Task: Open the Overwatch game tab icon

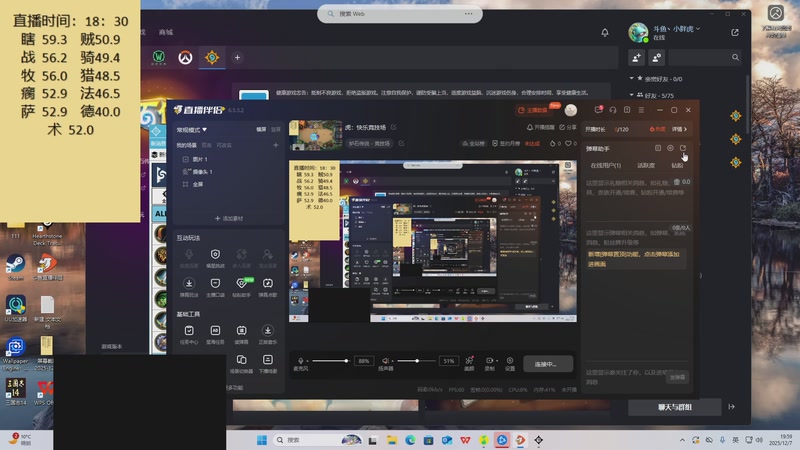Action: [x=185, y=57]
